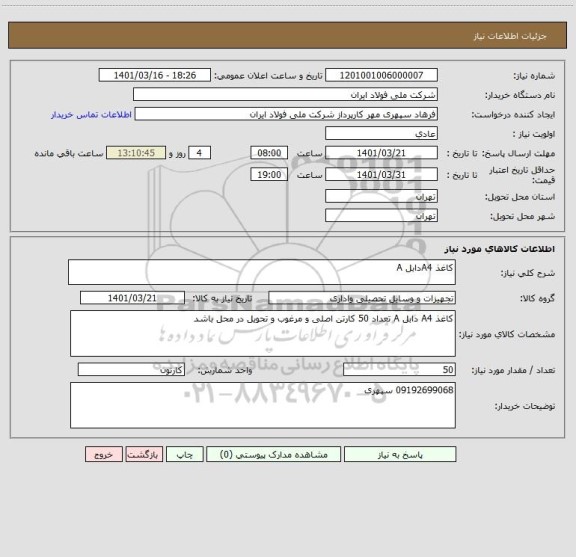Click the delivery province field تهران
The image size is (576, 557).
(x=381, y=196)
